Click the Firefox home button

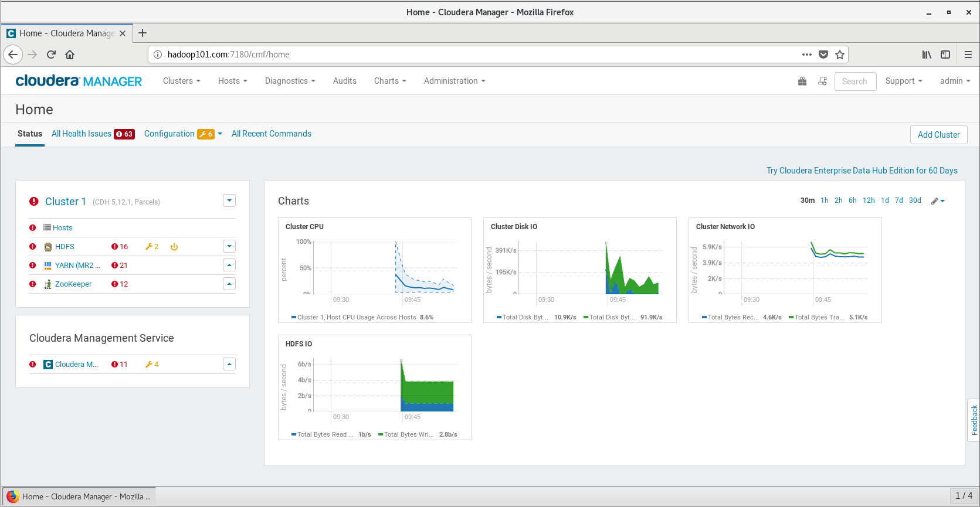pos(70,55)
